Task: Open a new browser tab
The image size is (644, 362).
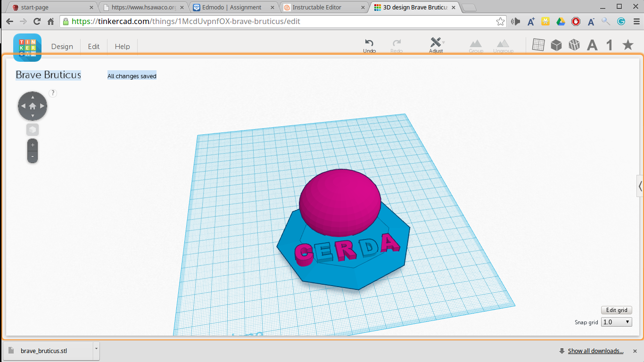Action: point(469,8)
